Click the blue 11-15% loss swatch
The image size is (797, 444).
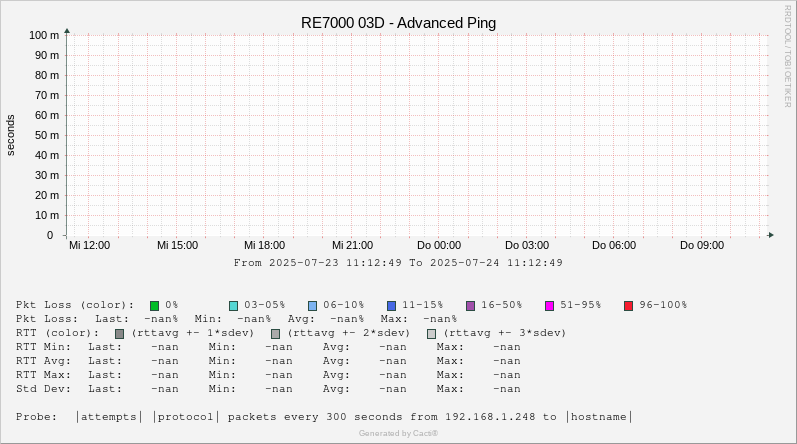coord(391,305)
